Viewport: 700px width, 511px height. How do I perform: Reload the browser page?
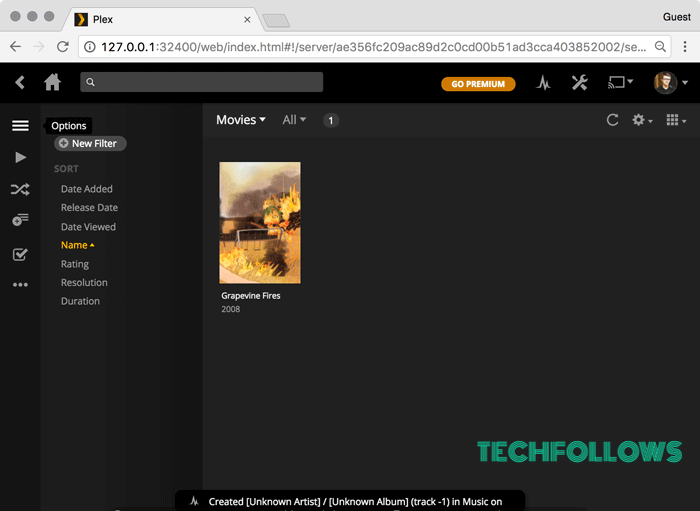[62, 47]
